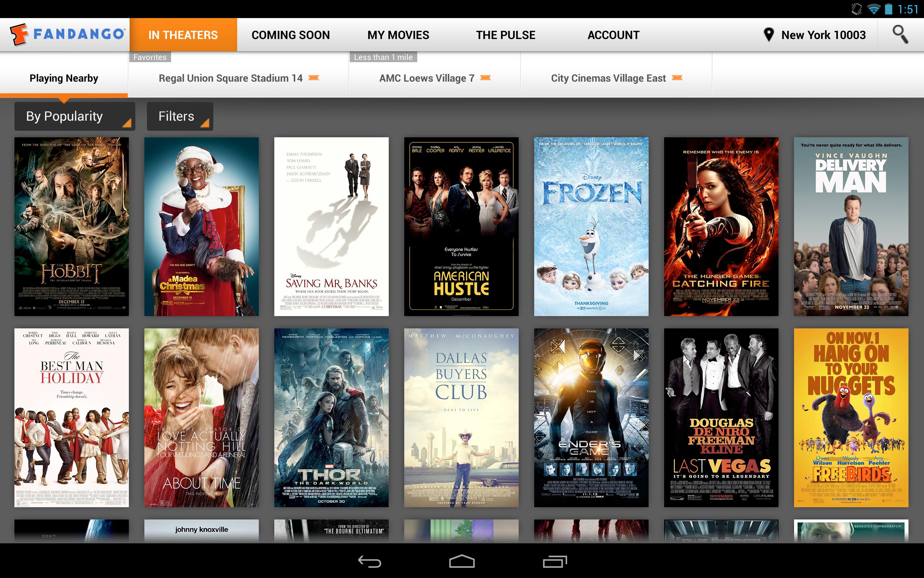
Task: Expand the Filters dropdown
Action: point(180,116)
